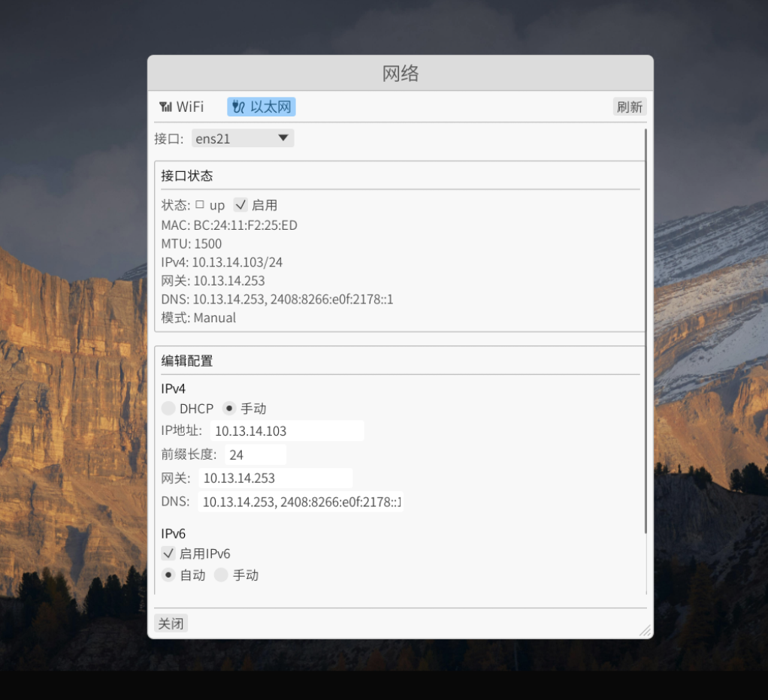Switch to the 以太网 tab
The height and width of the screenshot is (700, 768).
point(262,107)
